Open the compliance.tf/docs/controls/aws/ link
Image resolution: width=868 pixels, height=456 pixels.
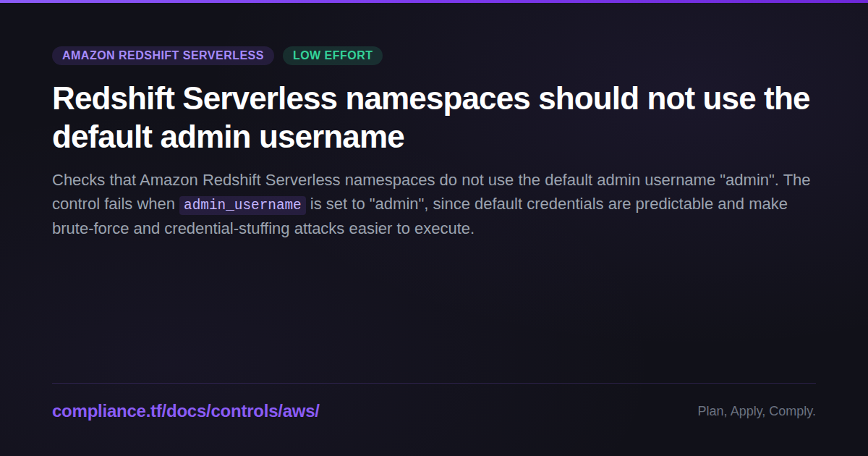pyautogui.click(x=186, y=411)
